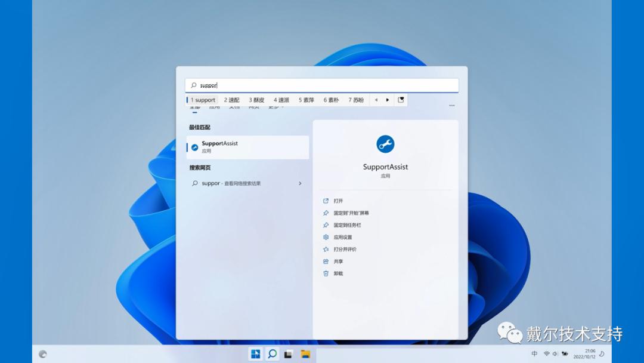Click the open icon beside 打开

326,201
